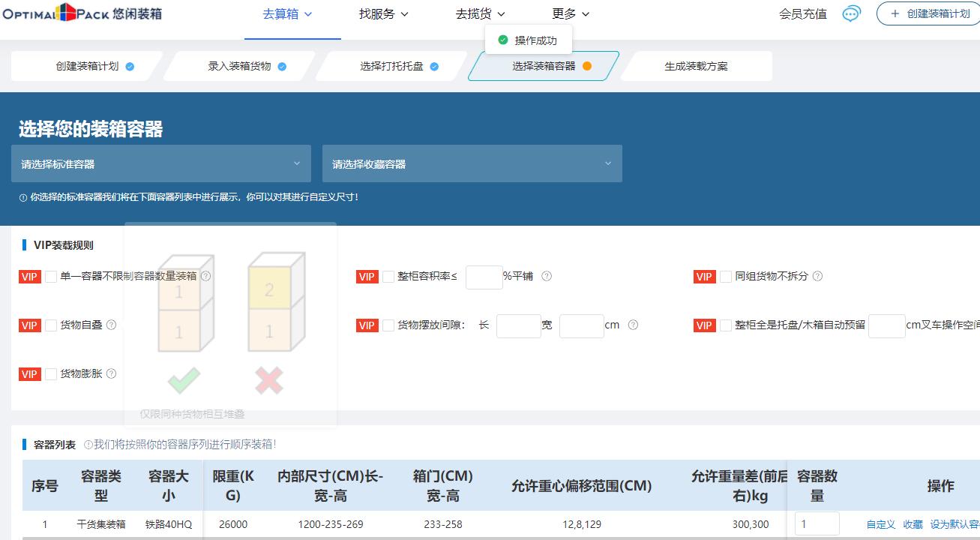Screen dimensions: 980x540
Task: Click help icon after 货物摆放间隙 cm
Action: [x=633, y=325]
